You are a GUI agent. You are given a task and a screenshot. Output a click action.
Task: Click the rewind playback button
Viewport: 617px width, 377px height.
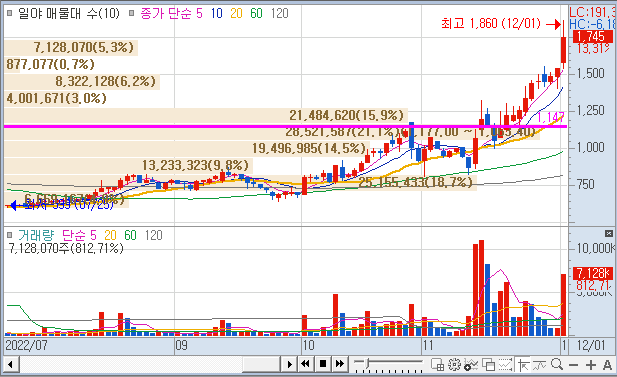coord(305,364)
